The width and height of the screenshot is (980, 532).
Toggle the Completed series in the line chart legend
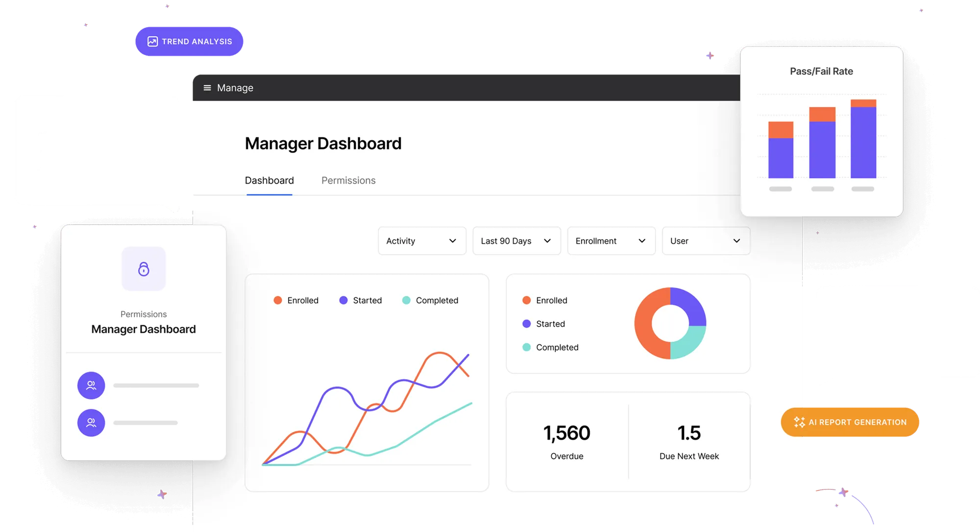[437, 300]
